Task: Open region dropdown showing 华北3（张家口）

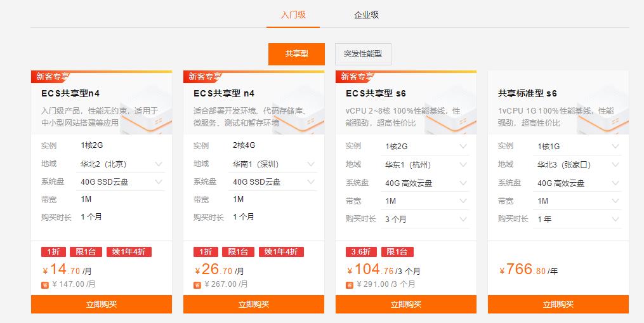Action: [577, 165]
